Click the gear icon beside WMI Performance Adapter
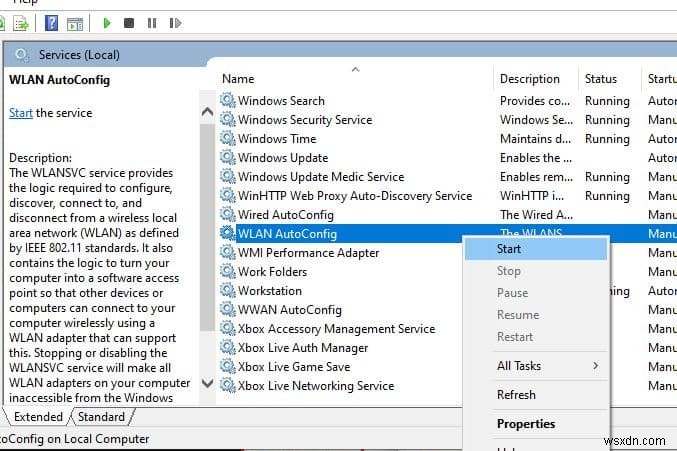Image resolution: width=677 pixels, height=451 pixels. click(x=228, y=252)
